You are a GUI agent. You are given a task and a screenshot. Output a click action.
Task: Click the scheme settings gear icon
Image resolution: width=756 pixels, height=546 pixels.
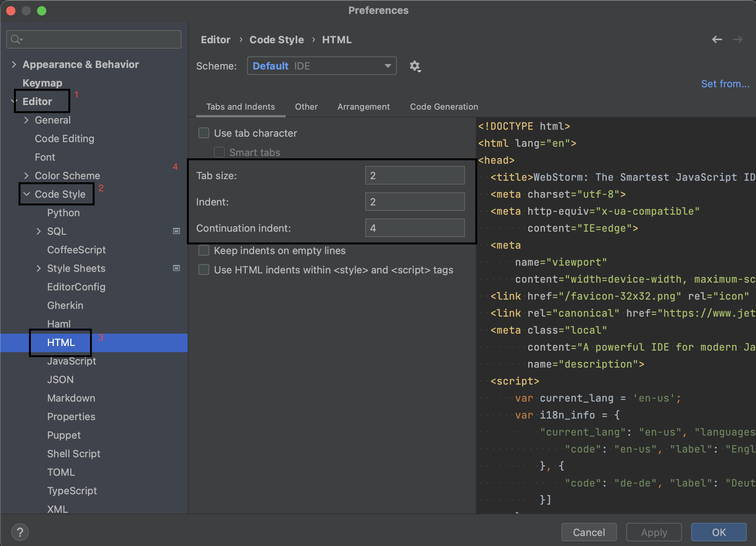click(x=415, y=66)
